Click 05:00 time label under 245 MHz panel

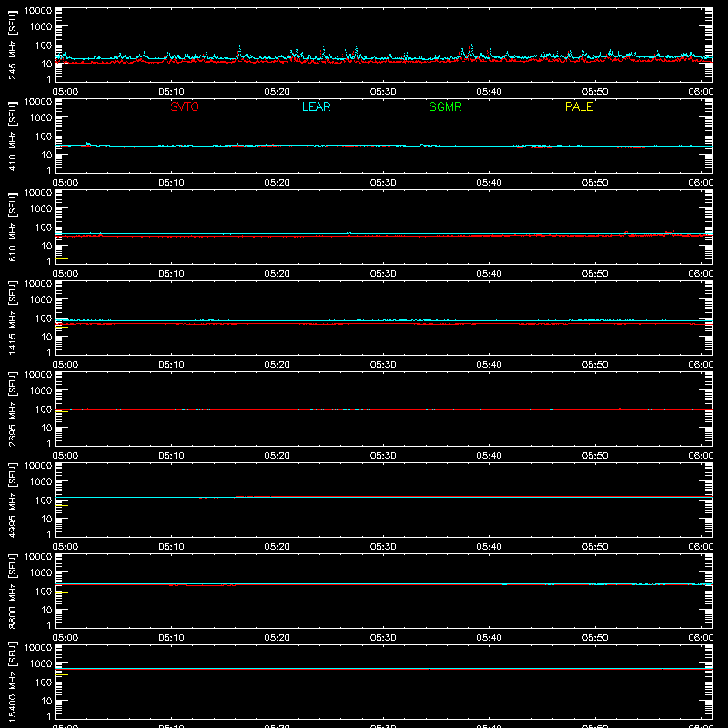(x=66, y=92)
